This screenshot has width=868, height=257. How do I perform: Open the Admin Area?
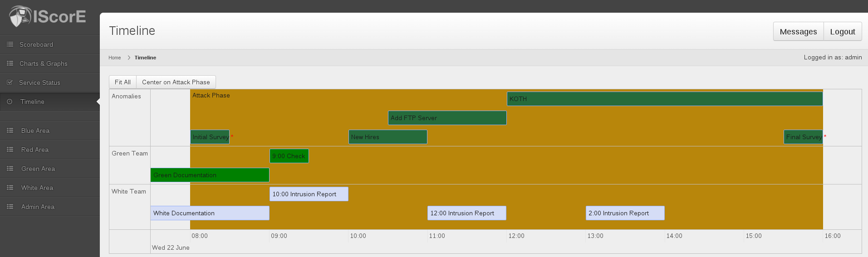[50, 207]
